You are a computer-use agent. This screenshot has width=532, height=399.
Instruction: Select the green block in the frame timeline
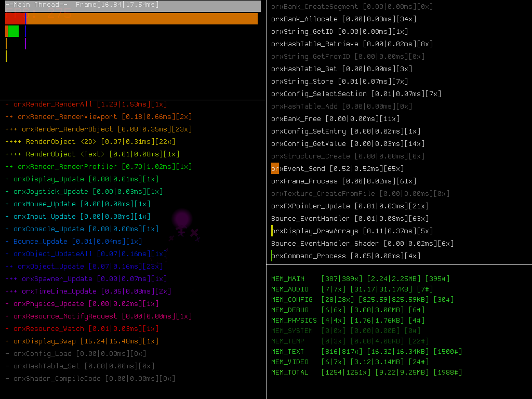click(x=13, y=31)
